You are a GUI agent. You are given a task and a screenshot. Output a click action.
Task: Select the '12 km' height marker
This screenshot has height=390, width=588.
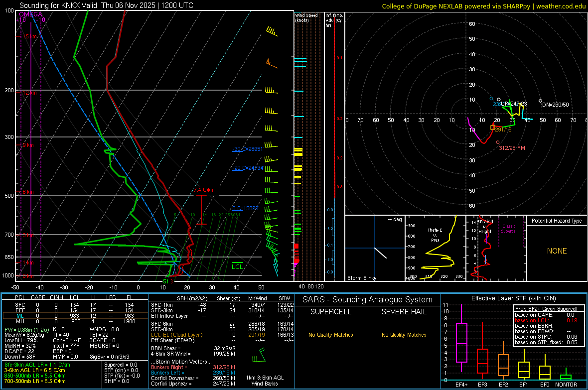(x=29, y=93)
